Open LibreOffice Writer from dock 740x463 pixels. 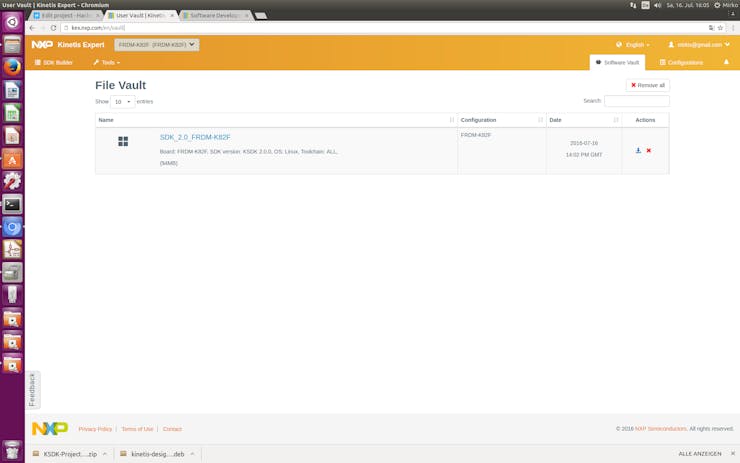pyautogui.click(x=12, y=90)
